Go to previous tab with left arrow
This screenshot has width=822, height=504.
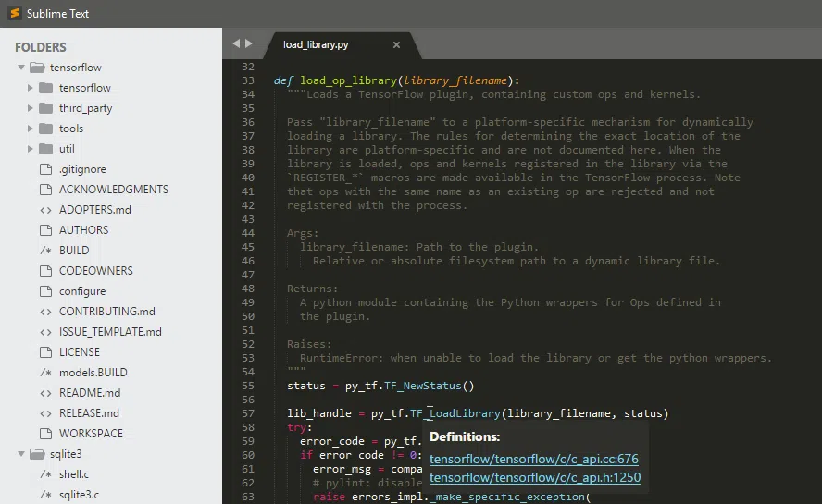(236, 43)
